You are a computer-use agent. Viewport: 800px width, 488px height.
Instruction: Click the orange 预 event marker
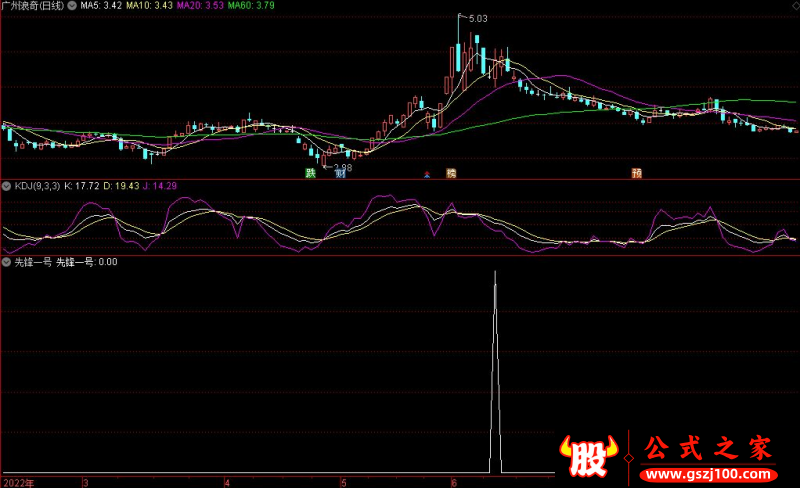[636, 173]
